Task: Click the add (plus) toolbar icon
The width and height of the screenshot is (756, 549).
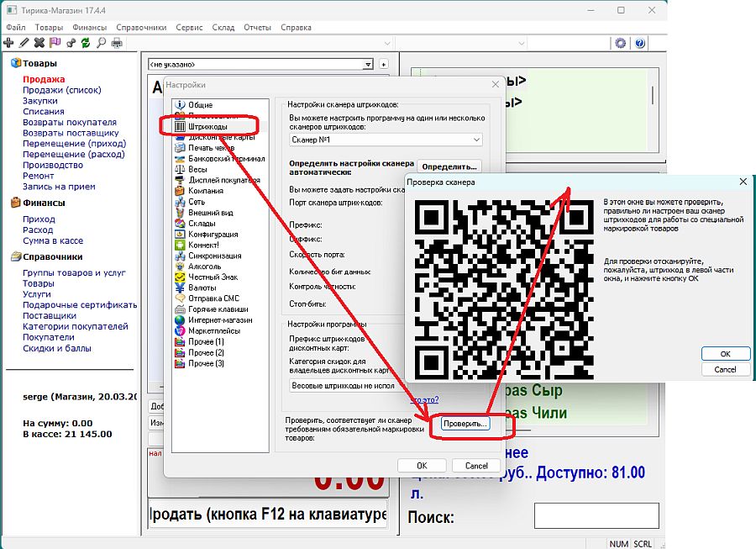Action: [8, 43]
